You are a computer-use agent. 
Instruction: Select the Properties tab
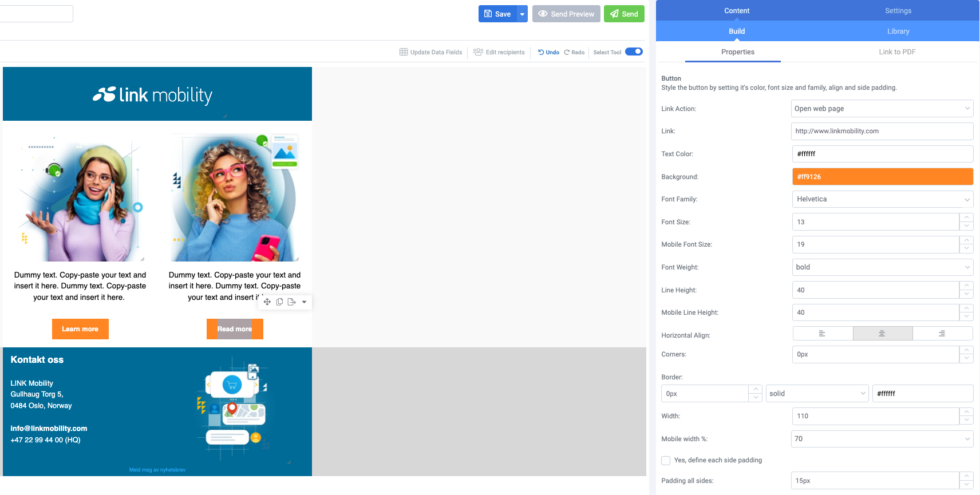click(737, 52)
